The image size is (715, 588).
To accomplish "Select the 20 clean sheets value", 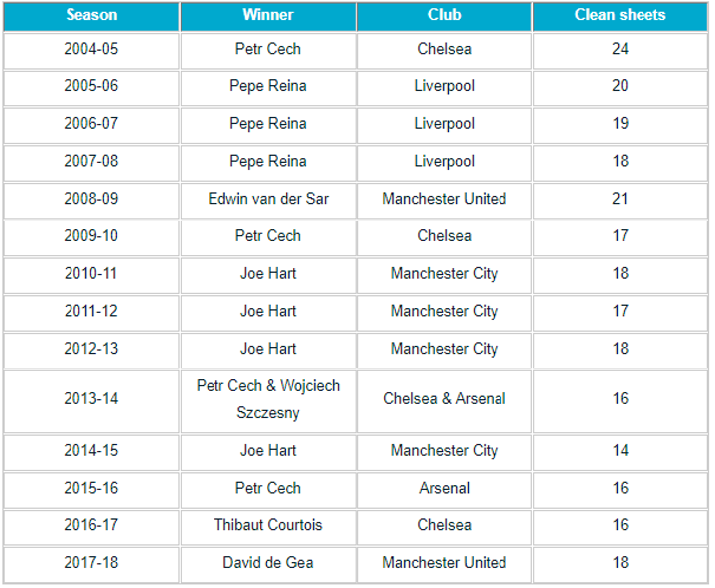I will tap(620, 86).
